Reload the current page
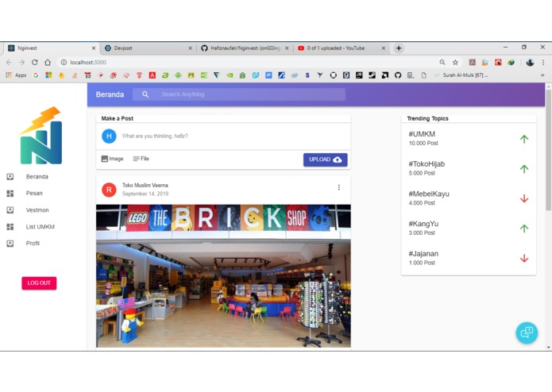 point(34,62)
